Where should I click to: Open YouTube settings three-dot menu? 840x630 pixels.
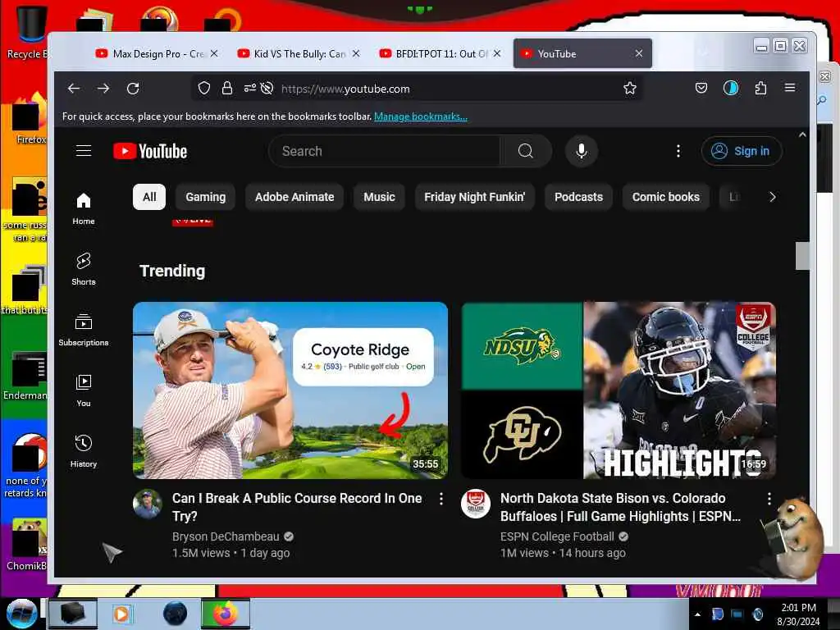click(678, 151)
